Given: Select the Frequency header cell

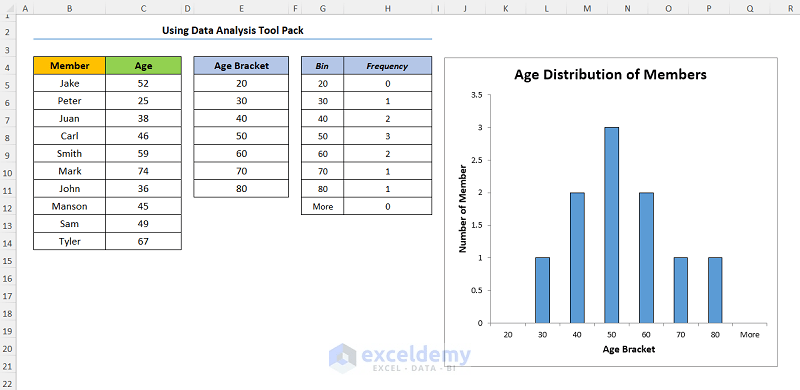Looking at the screenshot, I should coord(388,66).
